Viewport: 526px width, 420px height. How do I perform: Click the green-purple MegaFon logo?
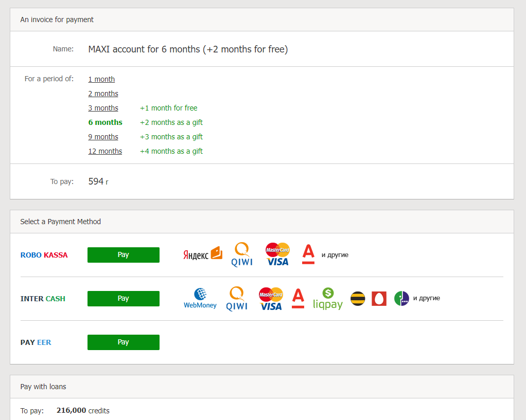[401, 299]
